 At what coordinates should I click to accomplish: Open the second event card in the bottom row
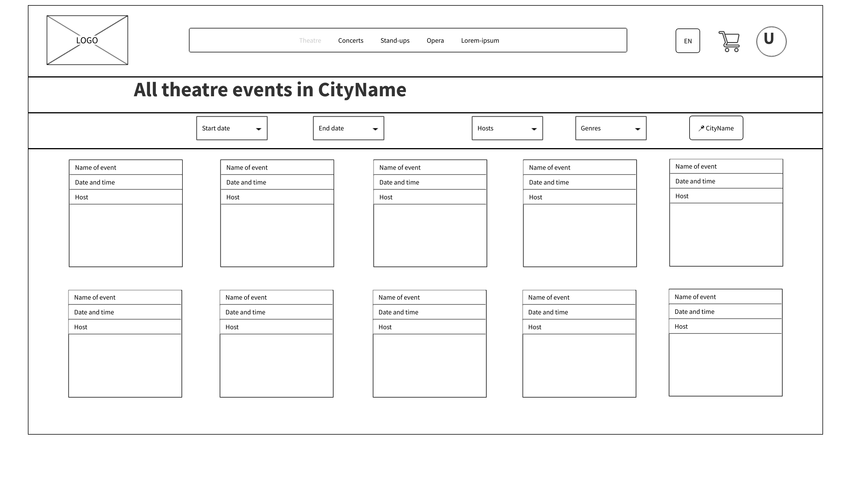tap(277, 343)
